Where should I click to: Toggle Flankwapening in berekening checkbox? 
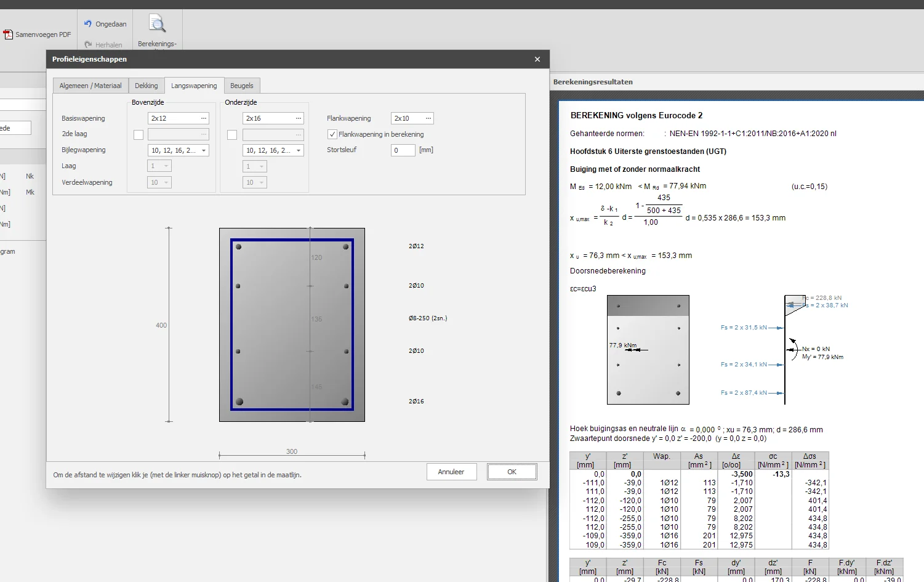coord(332,134)
